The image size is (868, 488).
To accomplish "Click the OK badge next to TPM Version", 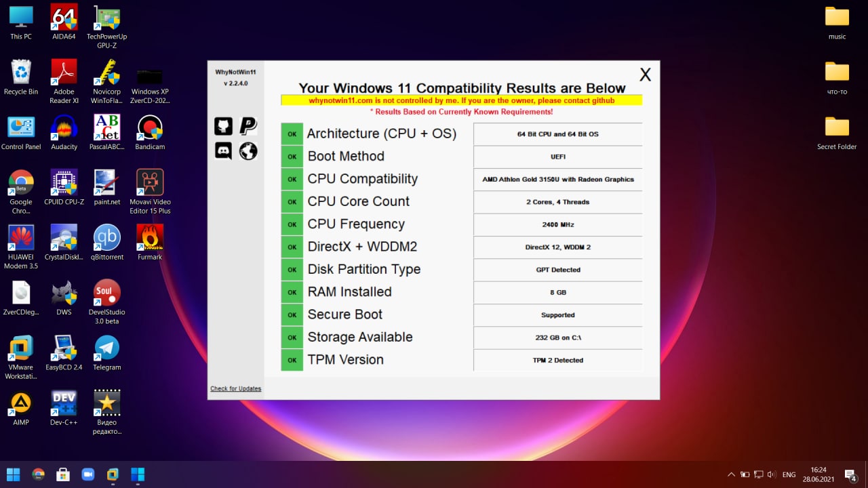I will click(292, 360).
